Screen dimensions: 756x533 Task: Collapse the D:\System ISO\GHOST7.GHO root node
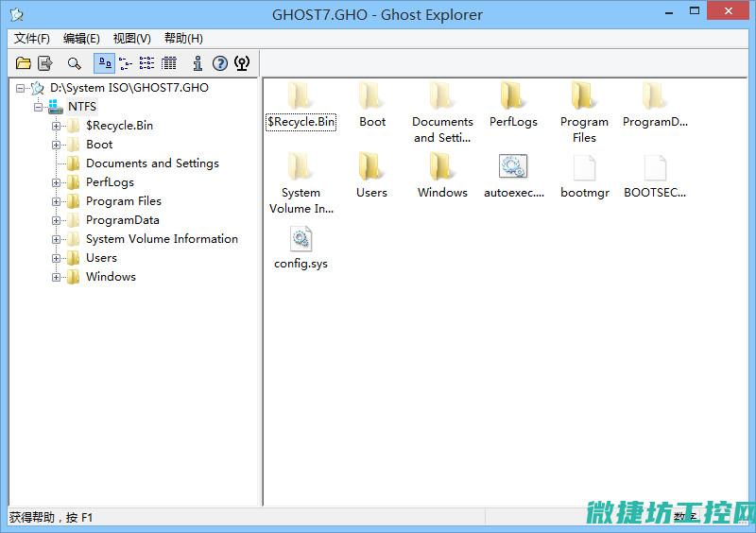20,88
